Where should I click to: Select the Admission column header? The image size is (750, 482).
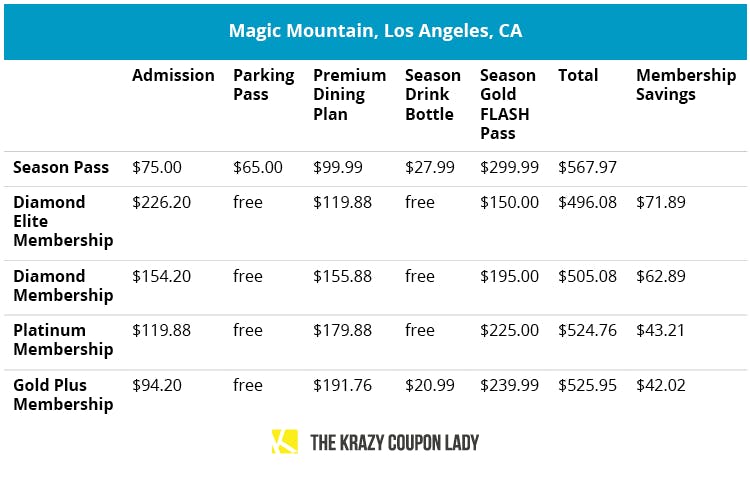click(x=173, y=76)
